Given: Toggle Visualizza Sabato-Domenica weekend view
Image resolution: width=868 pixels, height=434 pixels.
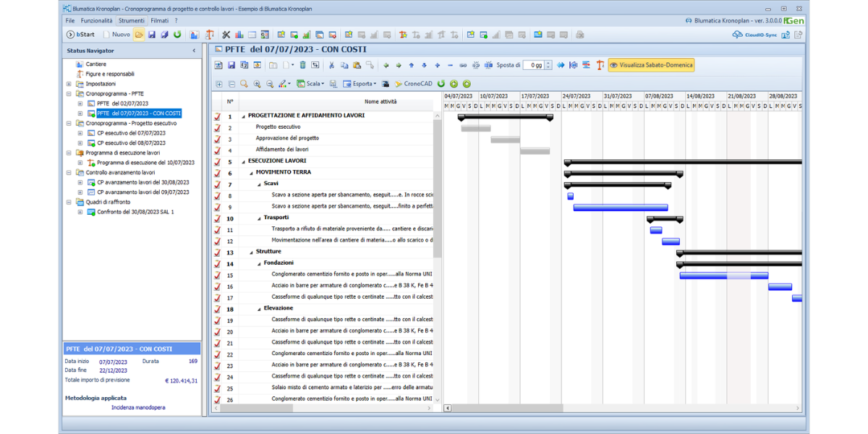Looking at the screenshot, I should point(651,65).
